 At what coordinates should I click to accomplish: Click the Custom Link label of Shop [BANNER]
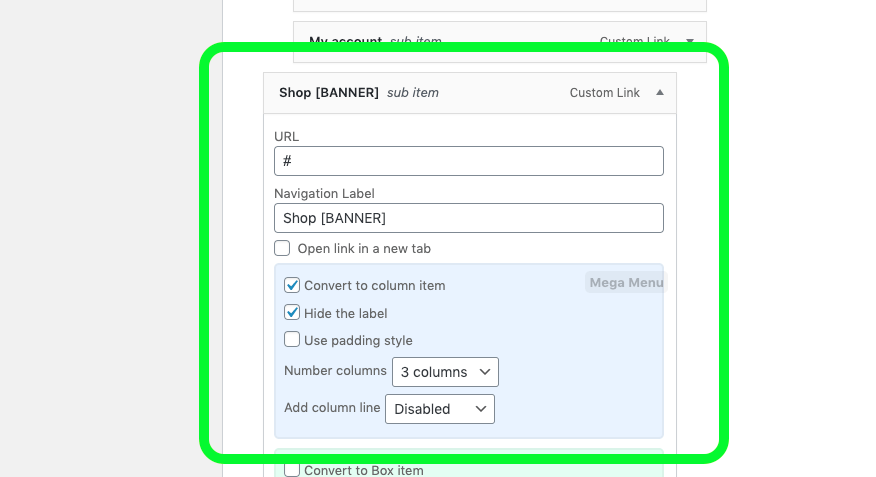coord(604,93)
